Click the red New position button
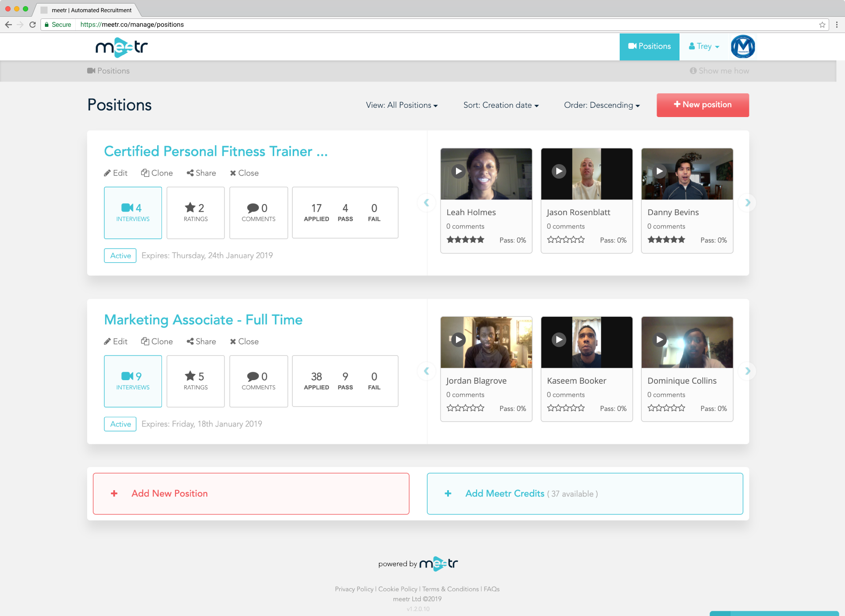Viewport: 845px width, 616px height. click(x=702, y=105)
